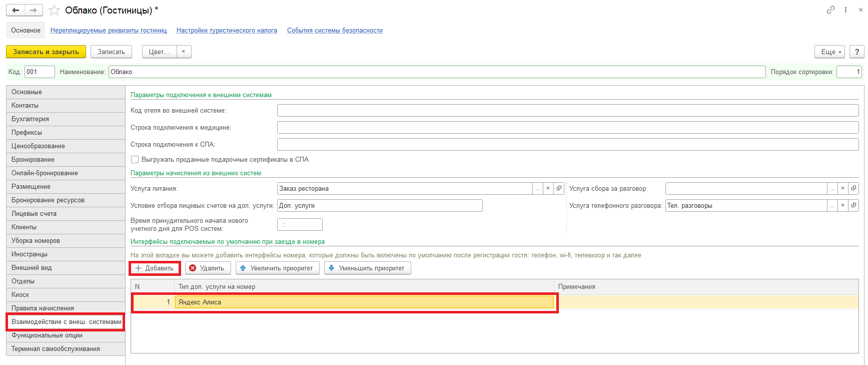
Task: Clear the selected color in Цвет field
Action: [183, 52]
